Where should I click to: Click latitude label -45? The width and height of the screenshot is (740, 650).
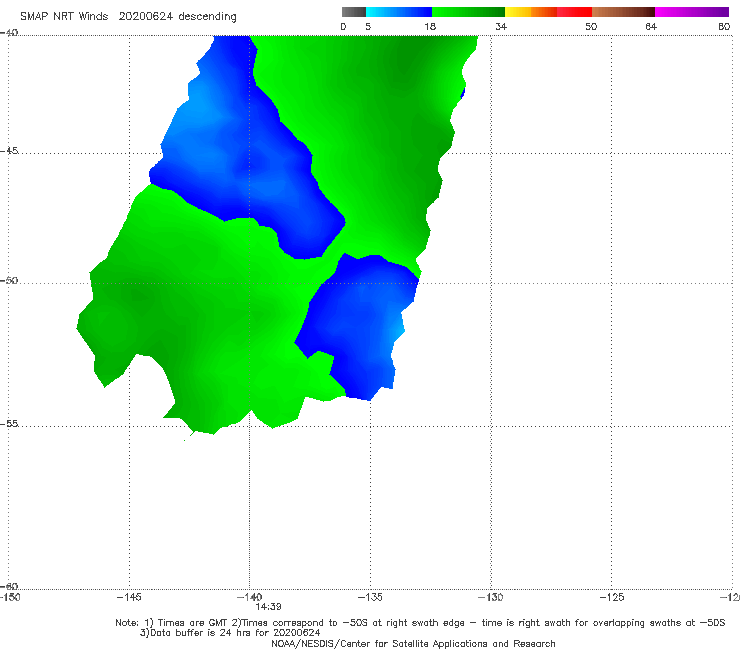pos(9,151)
